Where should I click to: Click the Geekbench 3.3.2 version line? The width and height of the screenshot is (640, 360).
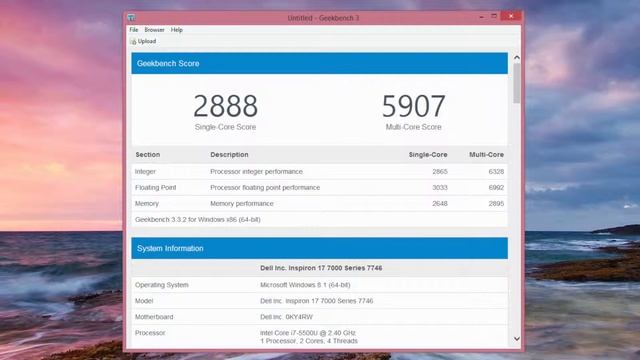[198, 219]
